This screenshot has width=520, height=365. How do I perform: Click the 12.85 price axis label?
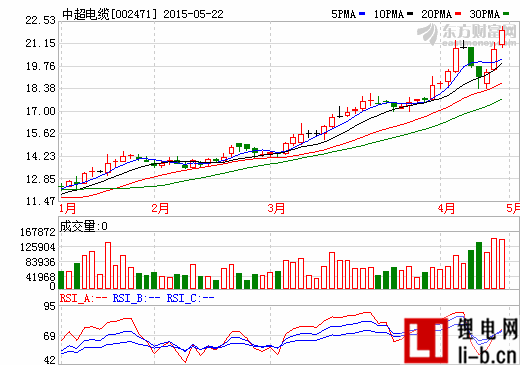click(x=41, y=179)
